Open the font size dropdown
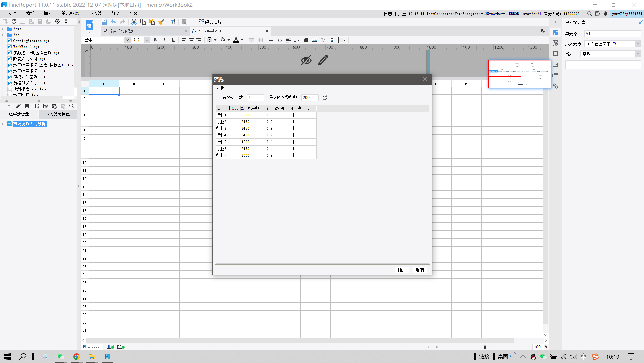The height and width of the screenshot is (363, 644). point(147,40)
